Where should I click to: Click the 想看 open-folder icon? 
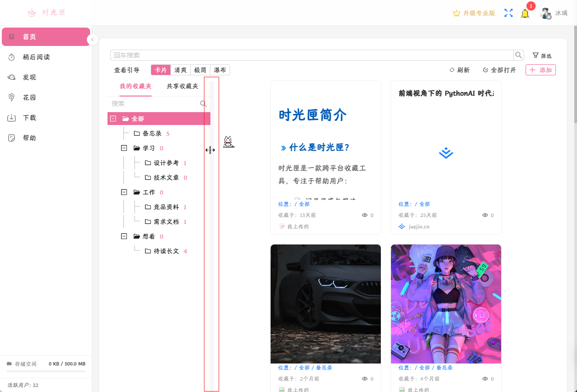136,236
